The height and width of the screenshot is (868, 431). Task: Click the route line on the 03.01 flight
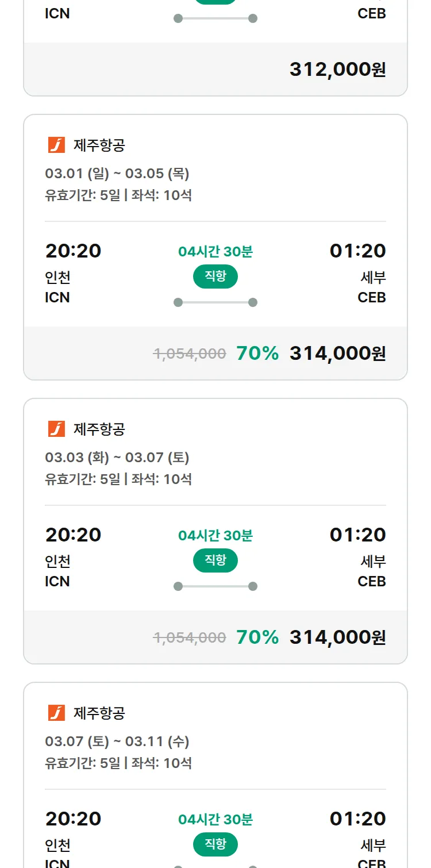click(x=215, y=302)
